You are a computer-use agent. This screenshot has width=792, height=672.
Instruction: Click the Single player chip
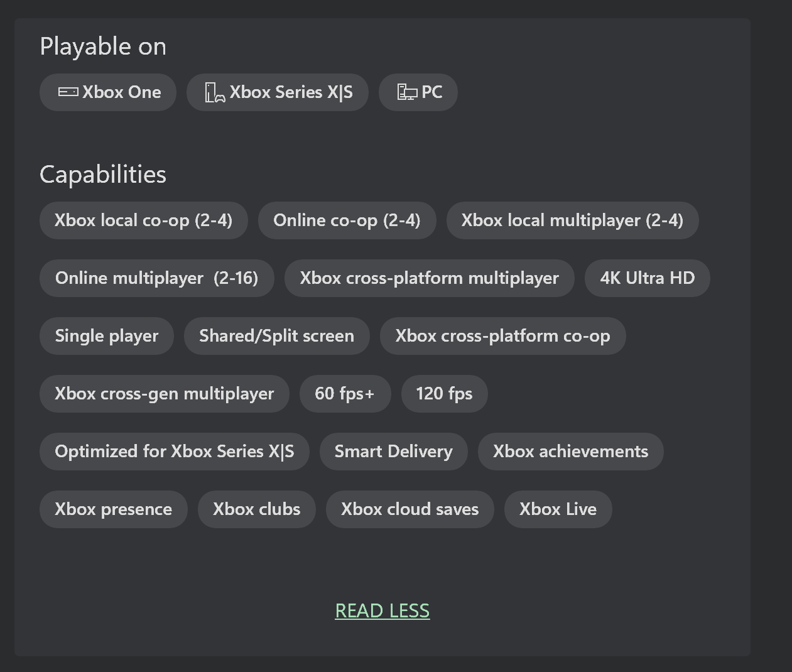click(106, 336)
